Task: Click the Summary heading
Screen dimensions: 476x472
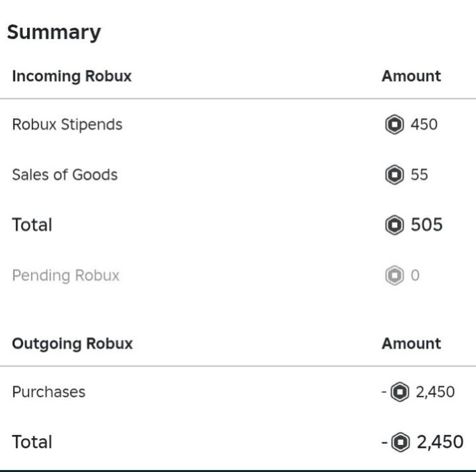Action: 54,32
